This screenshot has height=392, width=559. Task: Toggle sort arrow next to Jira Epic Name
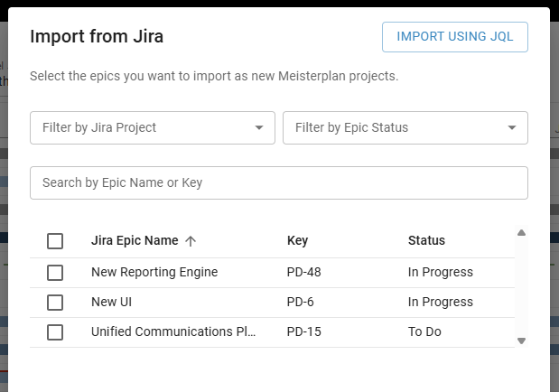191,241
